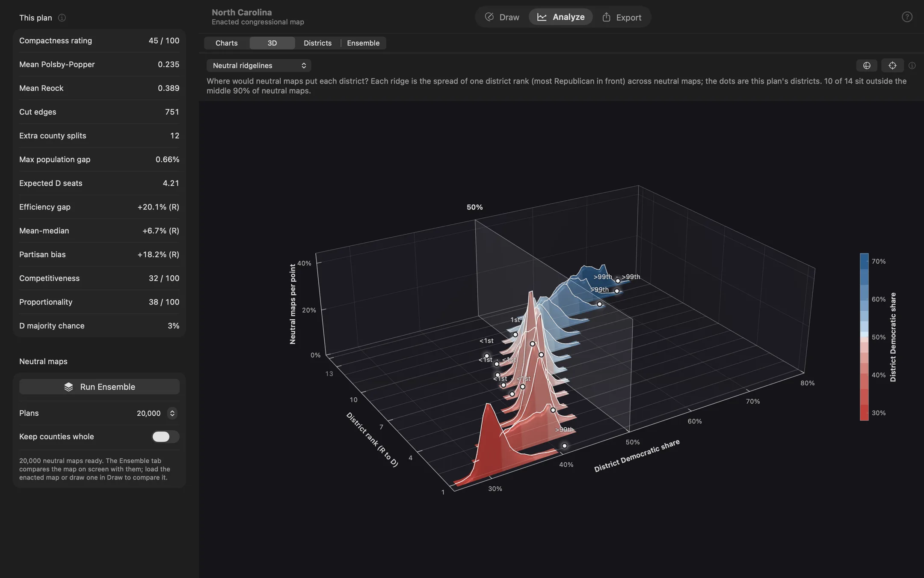Click the Plans value 20,000 field

148,413
